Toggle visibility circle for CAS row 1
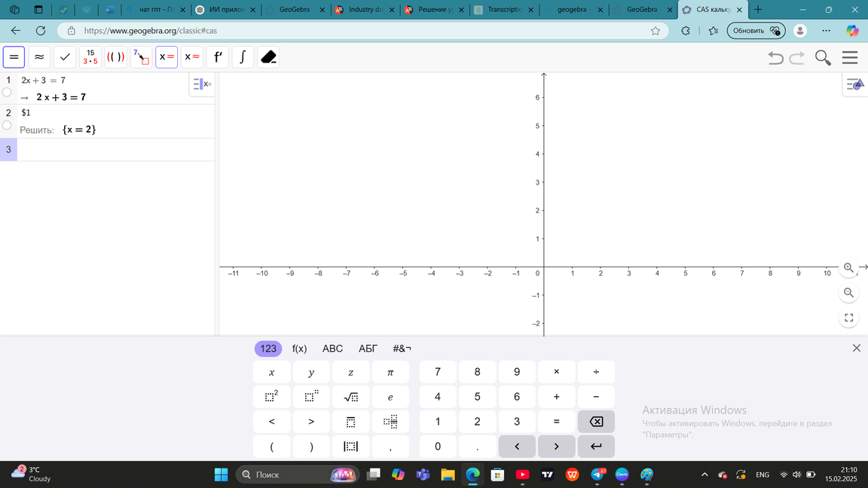868x488 pixels. [7, 93]
